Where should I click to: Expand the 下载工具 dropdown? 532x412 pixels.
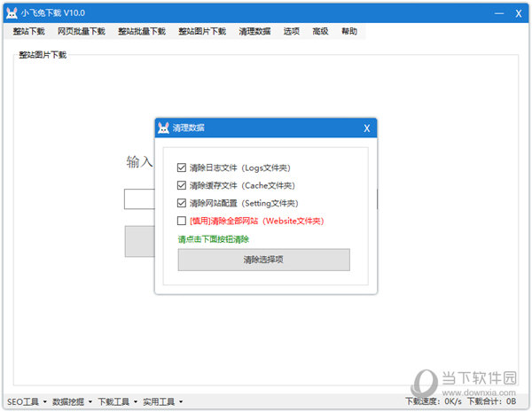117,402
